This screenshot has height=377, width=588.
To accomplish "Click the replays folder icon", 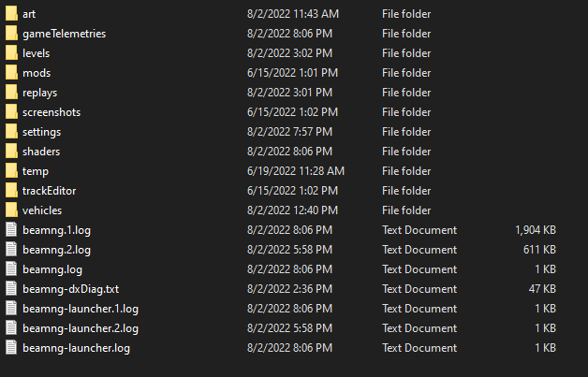I will point(11,93).
